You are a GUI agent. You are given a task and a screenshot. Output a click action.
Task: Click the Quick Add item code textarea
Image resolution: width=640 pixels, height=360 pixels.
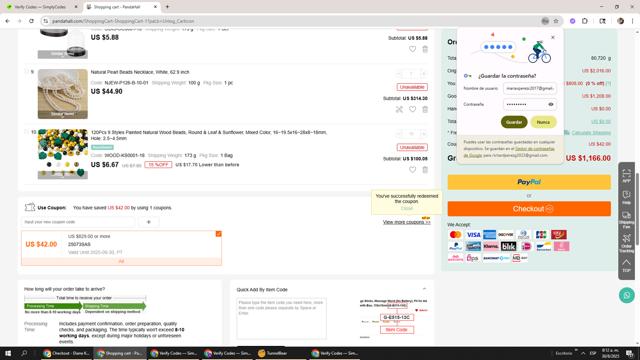click(x=281, y=318)
